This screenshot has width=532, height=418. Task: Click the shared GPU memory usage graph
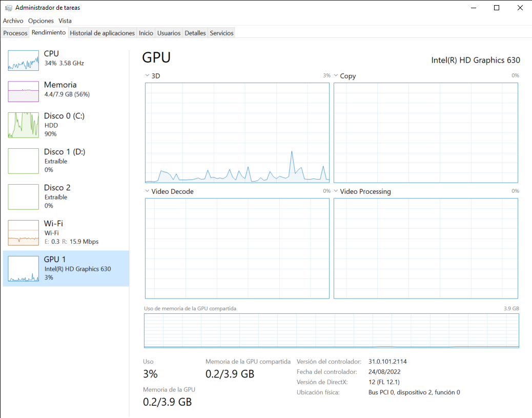tap(332, 331)
